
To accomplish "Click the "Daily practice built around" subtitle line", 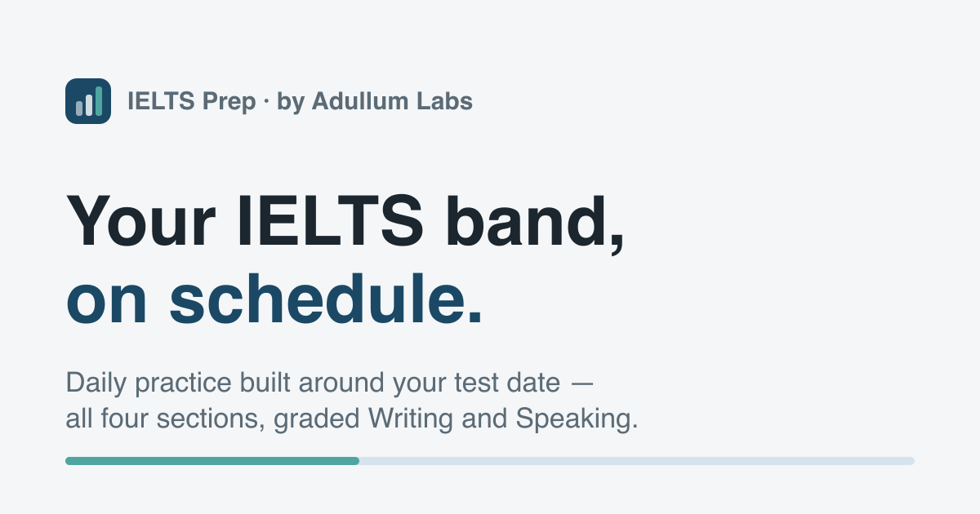I will (227, 382).
